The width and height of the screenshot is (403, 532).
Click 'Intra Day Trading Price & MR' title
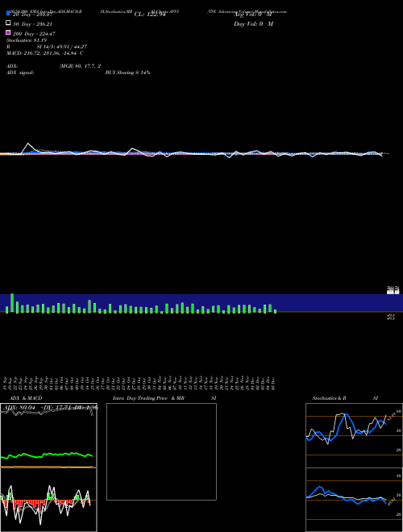(148, 398)
